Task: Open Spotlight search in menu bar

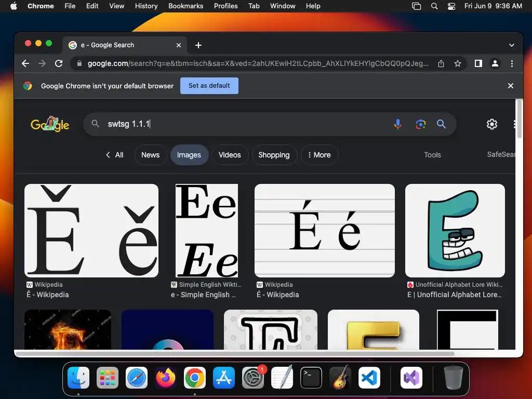Action: tap(434, 6)
